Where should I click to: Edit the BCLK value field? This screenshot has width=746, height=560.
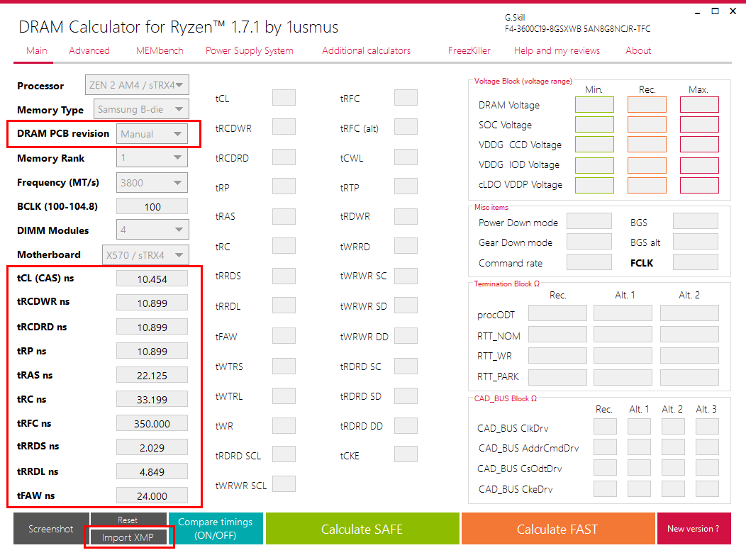point(151,206)
